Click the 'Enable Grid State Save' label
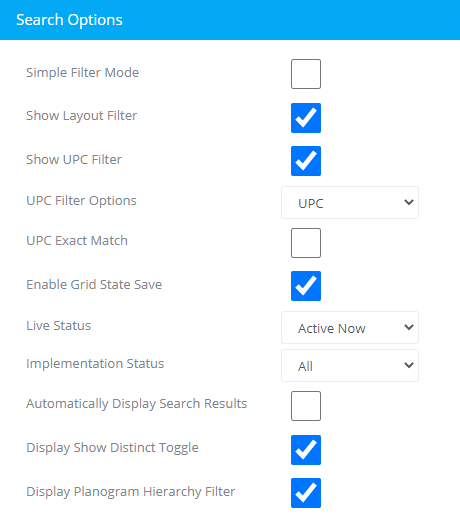The height and width of the screenshot is (519, 460). (x=94, y=285)
